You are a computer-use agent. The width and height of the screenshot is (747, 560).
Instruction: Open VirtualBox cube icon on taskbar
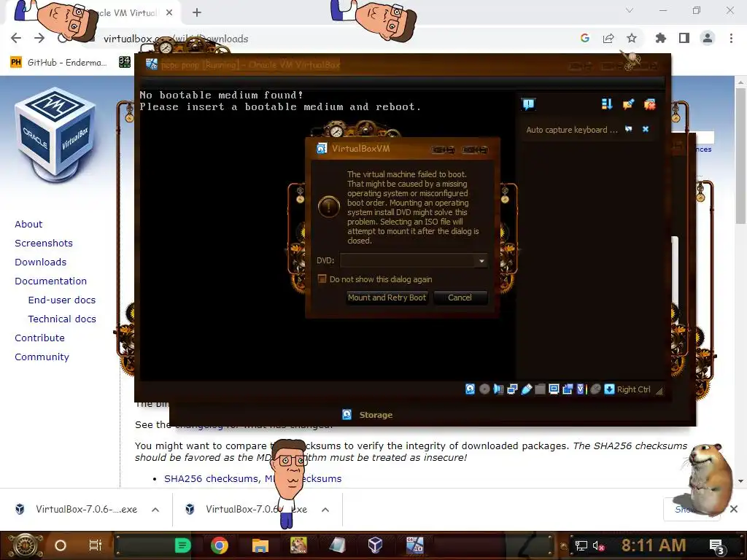pyautogui.click(x=376, y=545)
